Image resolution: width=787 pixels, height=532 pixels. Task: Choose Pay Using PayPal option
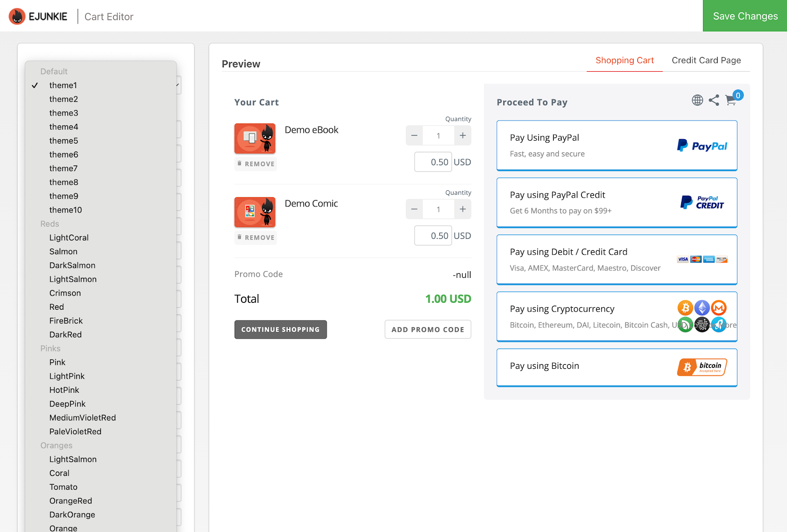617,146
